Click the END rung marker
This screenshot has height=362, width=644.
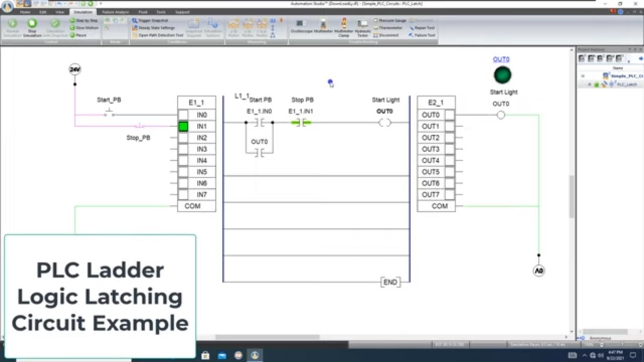[x=390, y=282]
